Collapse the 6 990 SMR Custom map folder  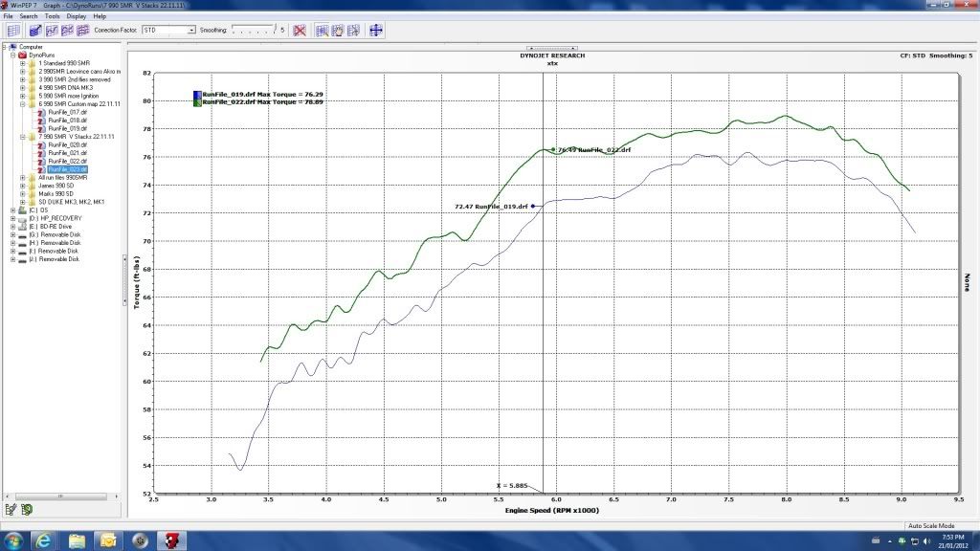click(x=22, y=103)
